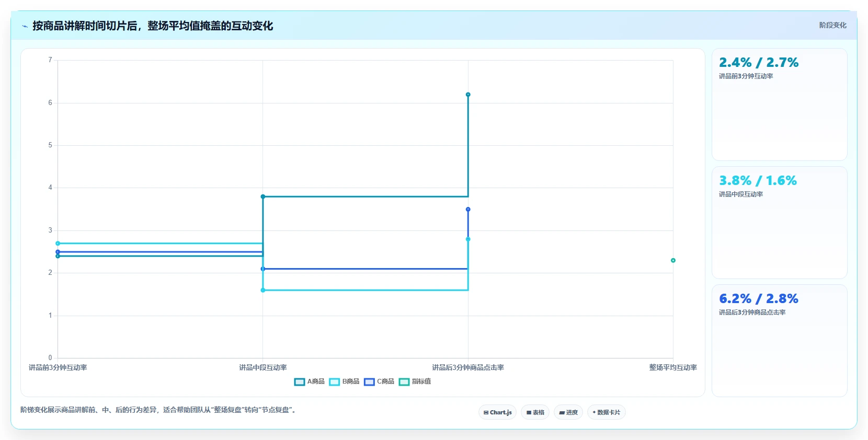Viewport: 868px width, 440px height.
Task: Click the 阶段变化 label in header
Action: (832, 25)
